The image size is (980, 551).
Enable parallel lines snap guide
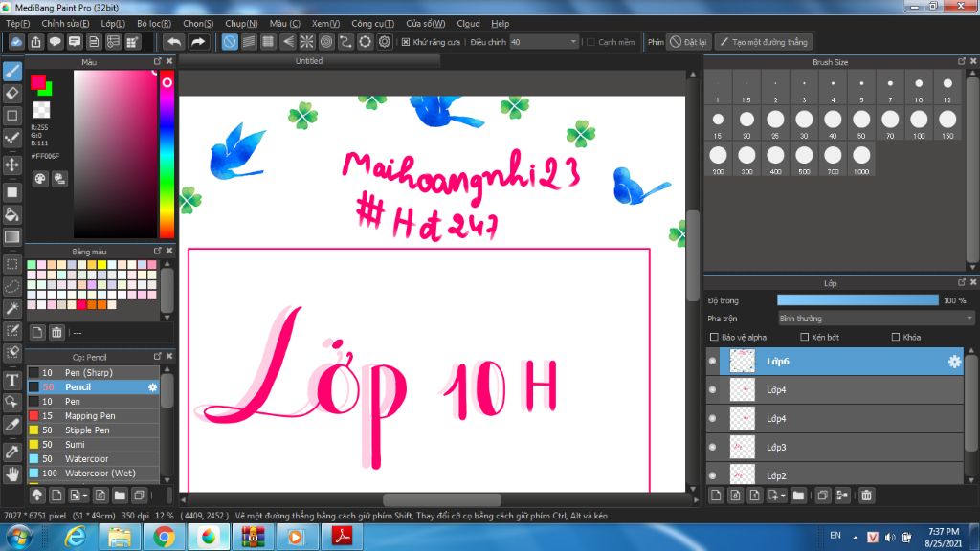[x=249, y=42]
